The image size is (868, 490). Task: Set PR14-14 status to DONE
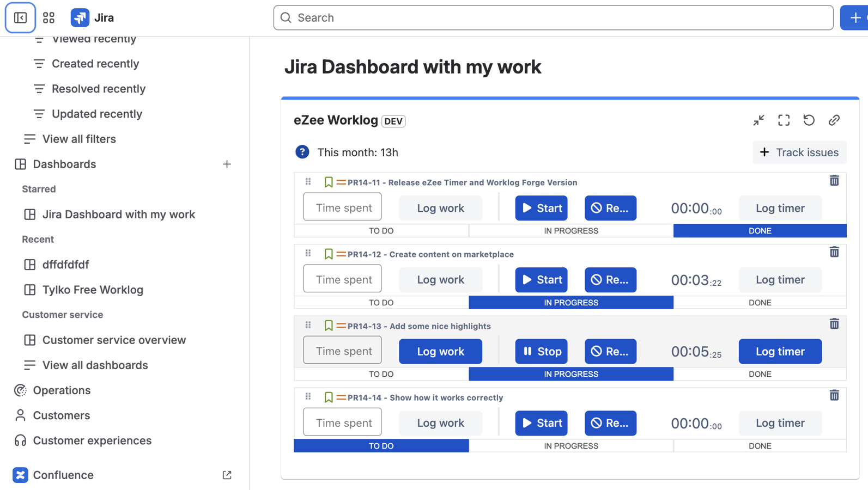(760, 446)
